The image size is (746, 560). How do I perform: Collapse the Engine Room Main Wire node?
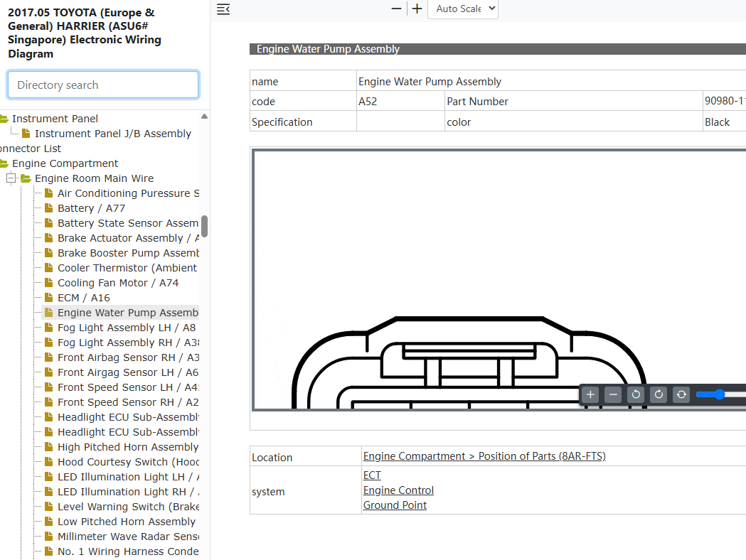click(11, 178)
